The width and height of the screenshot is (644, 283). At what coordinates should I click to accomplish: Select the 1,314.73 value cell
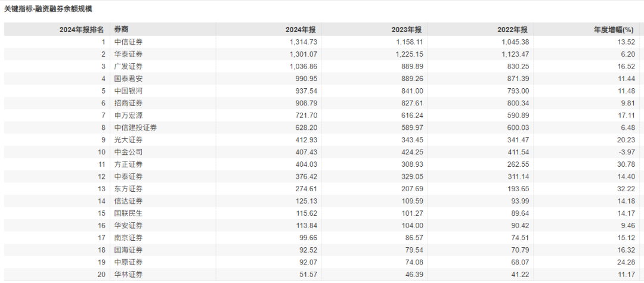point(302,42)
